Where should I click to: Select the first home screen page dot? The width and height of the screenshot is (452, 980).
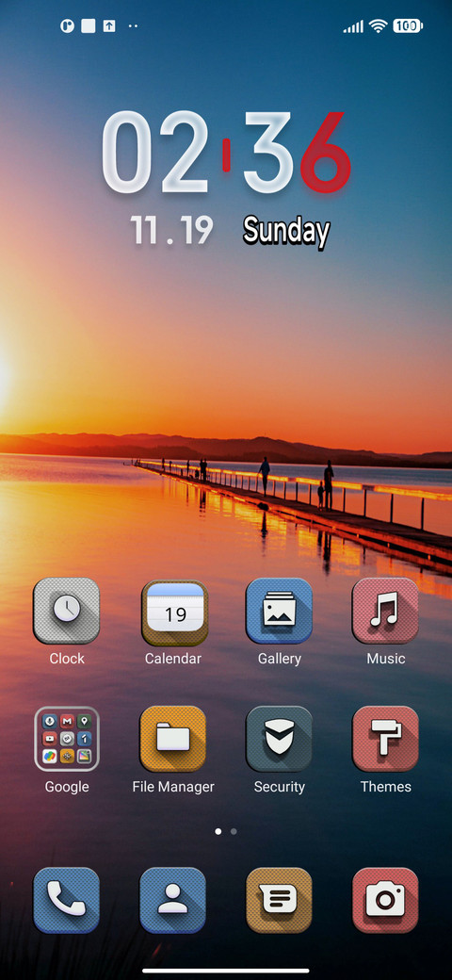(x=218, y=832)
